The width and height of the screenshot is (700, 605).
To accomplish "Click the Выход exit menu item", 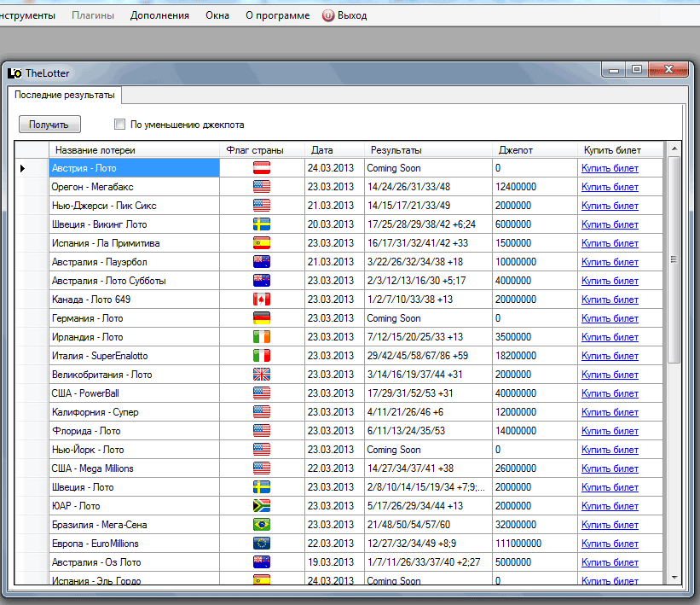I will pos(344,15).
